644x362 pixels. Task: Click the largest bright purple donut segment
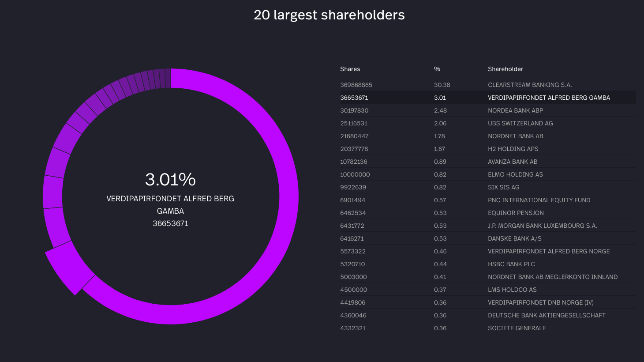coord(288,196)
